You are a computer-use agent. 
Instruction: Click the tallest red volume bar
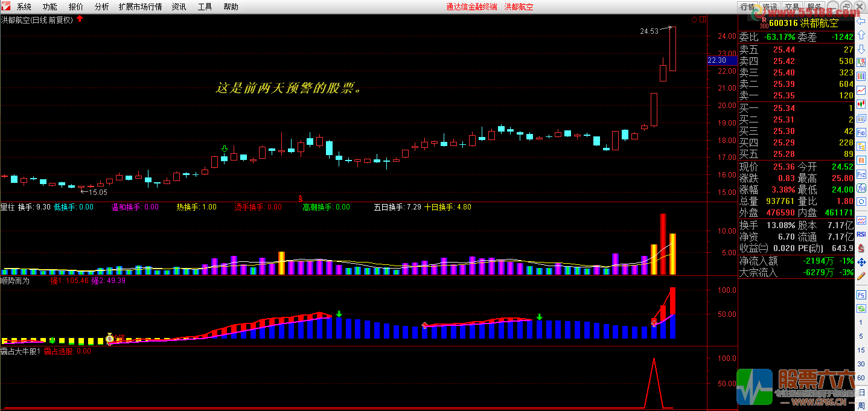[x=663, y=244]
